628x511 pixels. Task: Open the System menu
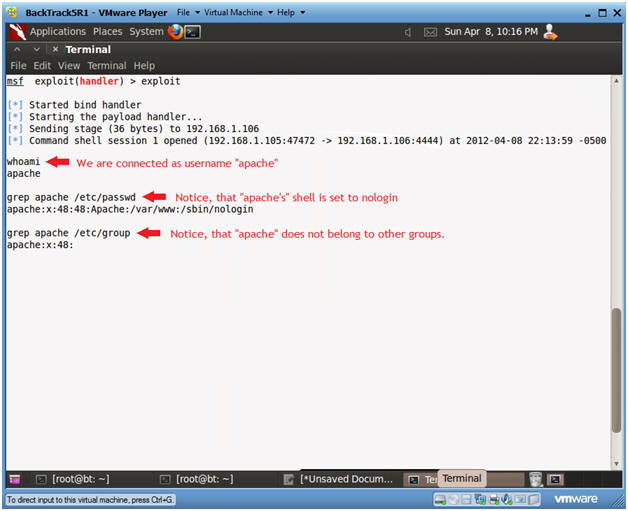coord(146,32)
